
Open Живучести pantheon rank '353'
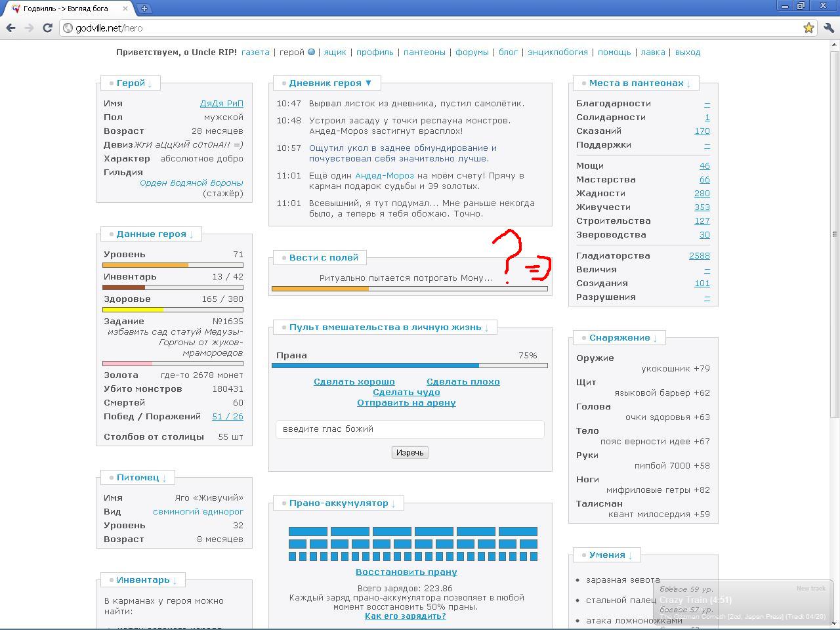[x=702, y=207]
